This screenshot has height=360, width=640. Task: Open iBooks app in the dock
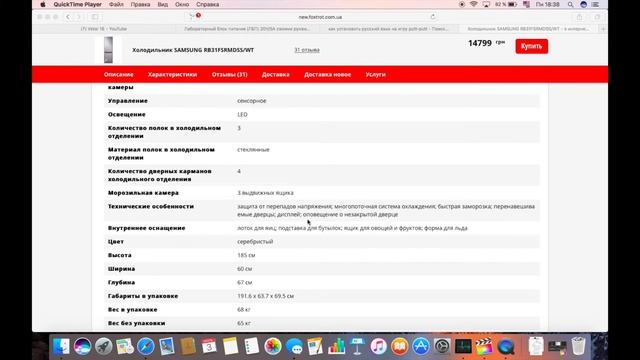click(400, 347)
